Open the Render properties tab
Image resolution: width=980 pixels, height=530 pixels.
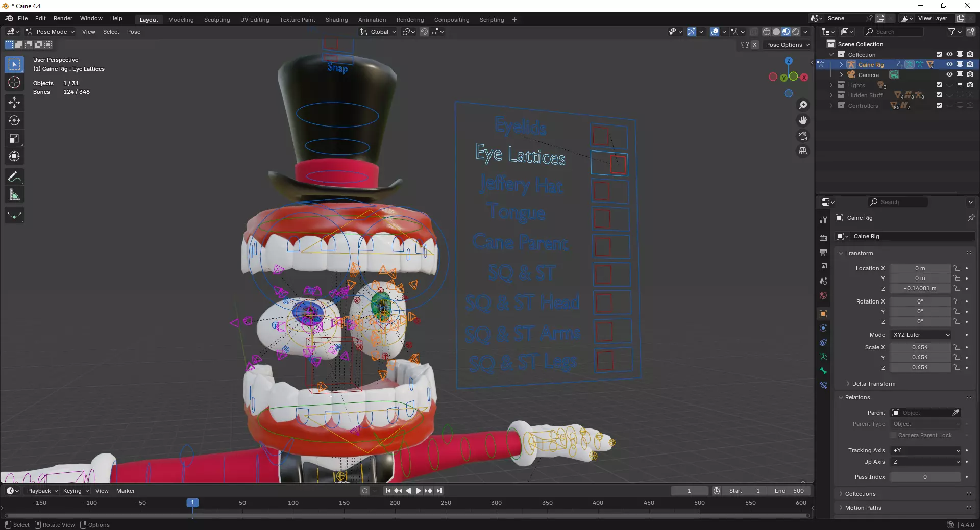pyautogui.click(x=823, y=238)
